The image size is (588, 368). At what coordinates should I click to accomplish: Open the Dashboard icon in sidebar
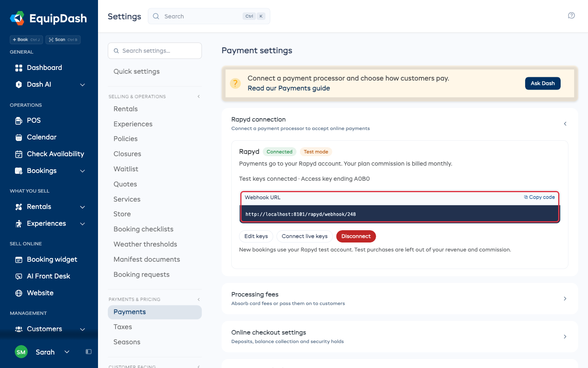tap(19, 68)
